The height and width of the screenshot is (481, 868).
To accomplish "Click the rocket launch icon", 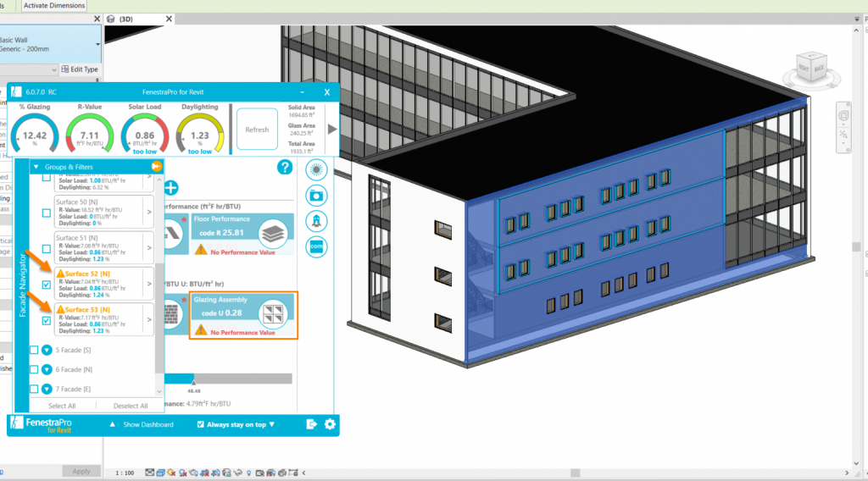I will pos(317,221).
